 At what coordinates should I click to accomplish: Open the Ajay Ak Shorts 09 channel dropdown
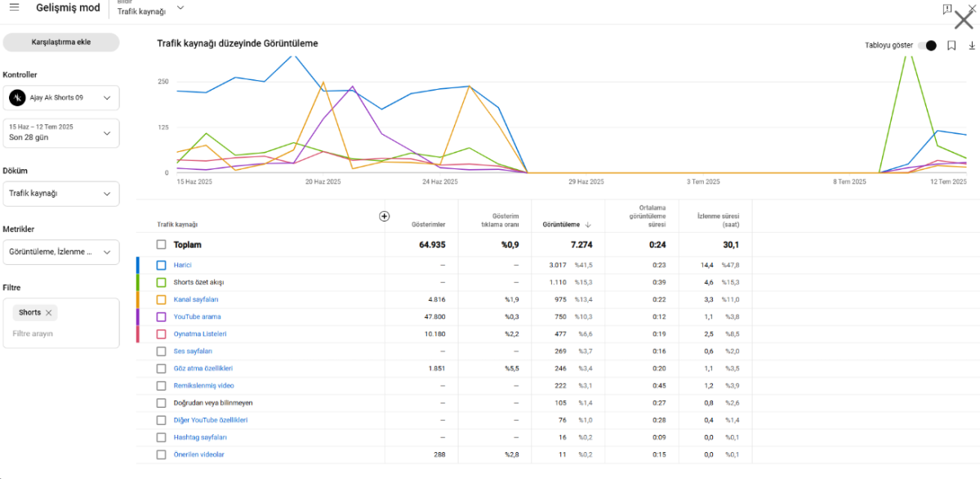[61, 97]
